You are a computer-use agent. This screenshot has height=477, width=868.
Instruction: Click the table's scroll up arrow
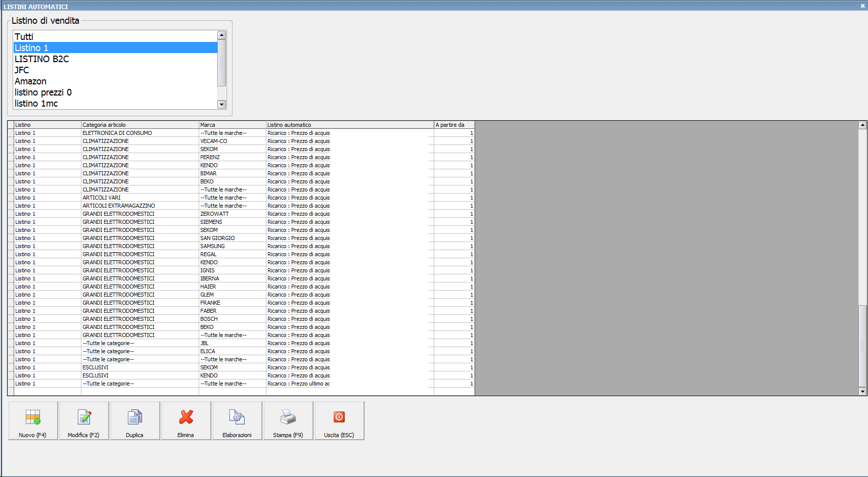[x=863, y=125]
